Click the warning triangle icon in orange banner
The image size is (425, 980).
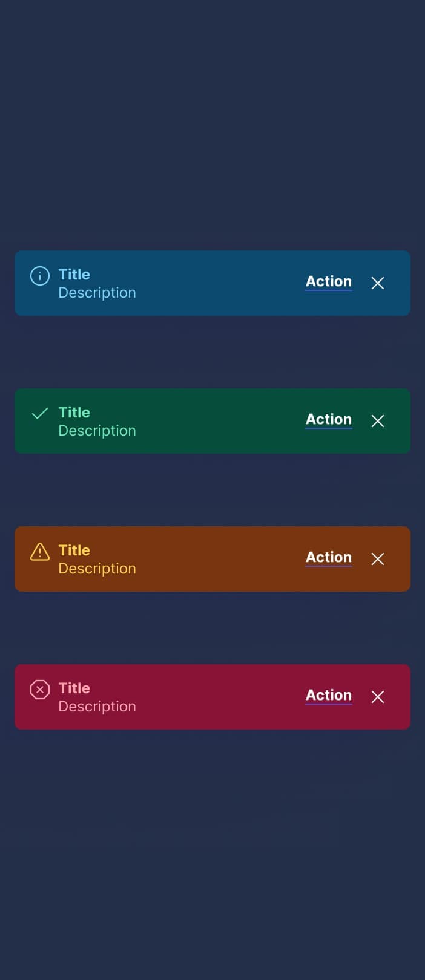[40, 552]
